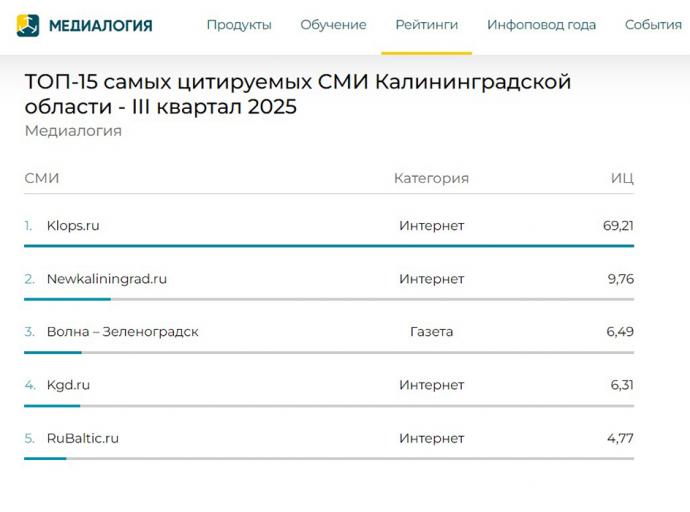
Task: Click the Категория column header
Action: point(431,179)
